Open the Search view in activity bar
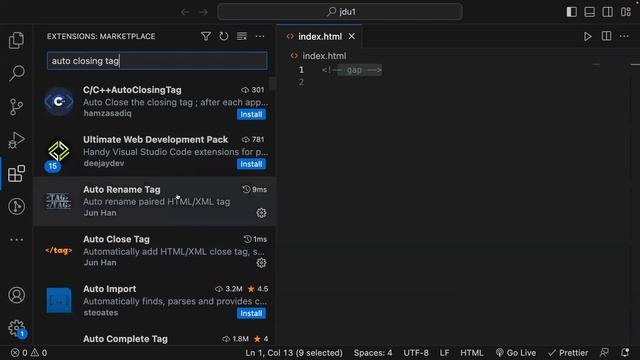This screenshot has width=640, height=360. 16,73
